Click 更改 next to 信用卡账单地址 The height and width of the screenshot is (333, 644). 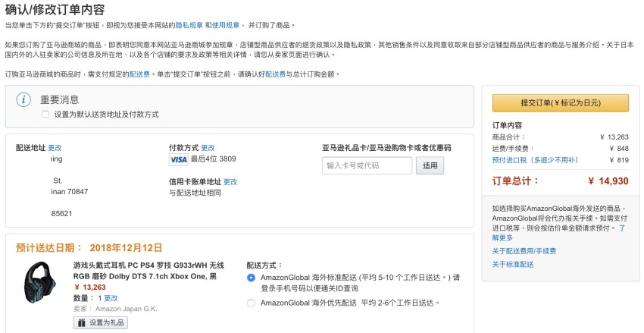(x=230, y=182)
